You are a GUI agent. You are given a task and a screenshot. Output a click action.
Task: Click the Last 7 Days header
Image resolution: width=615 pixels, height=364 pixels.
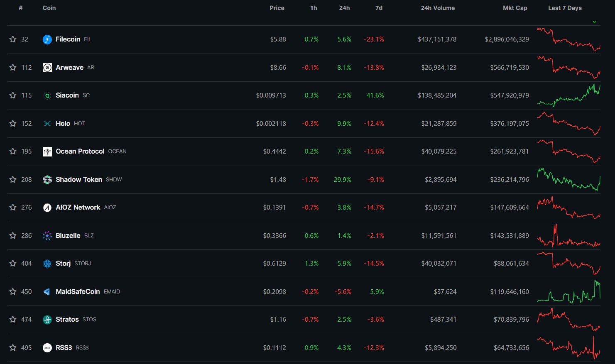pyautogui.click(x=565, y=8)
